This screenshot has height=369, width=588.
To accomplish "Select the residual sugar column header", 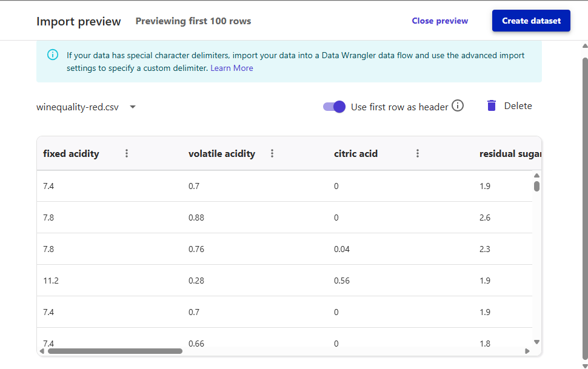I will coord(508,154).
